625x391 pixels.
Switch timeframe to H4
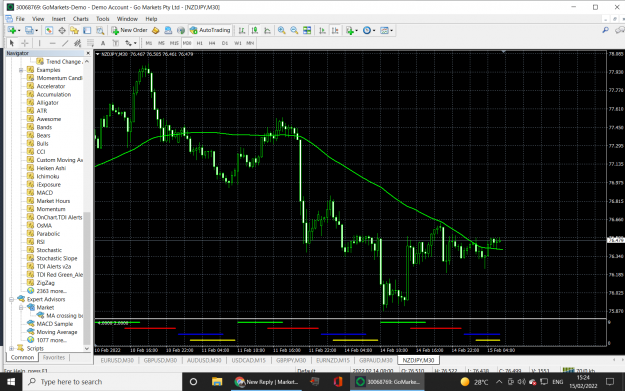point(212,43)
